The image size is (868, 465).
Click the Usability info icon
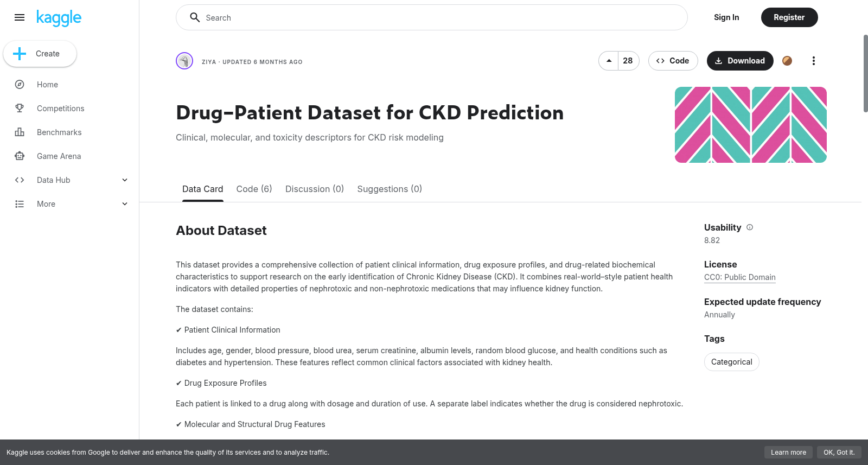[x=750, y=227]
